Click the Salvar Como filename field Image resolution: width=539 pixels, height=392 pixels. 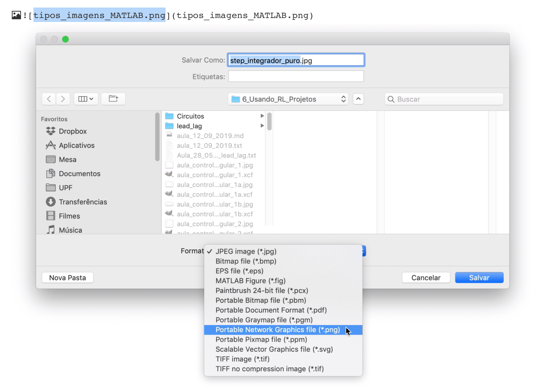point(296,60)
